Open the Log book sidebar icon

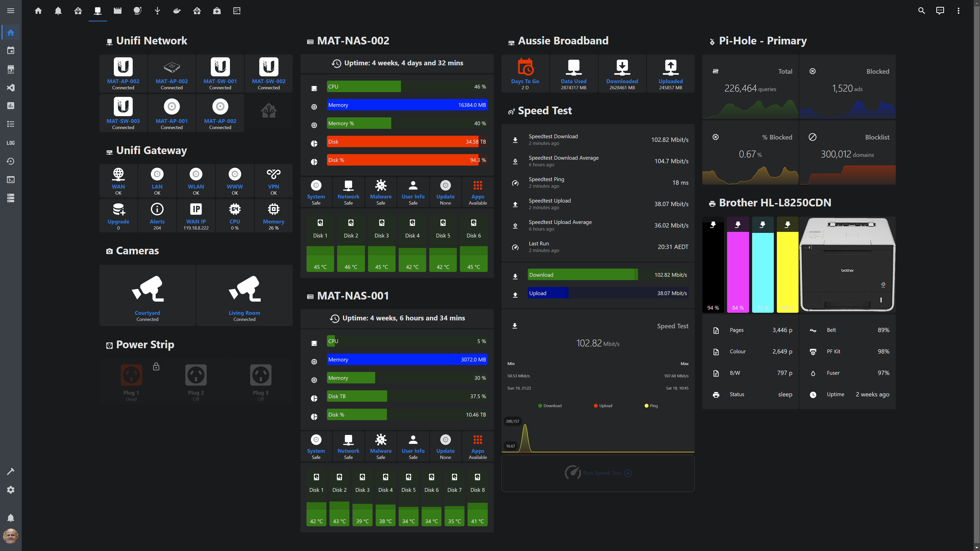[11, 143]
